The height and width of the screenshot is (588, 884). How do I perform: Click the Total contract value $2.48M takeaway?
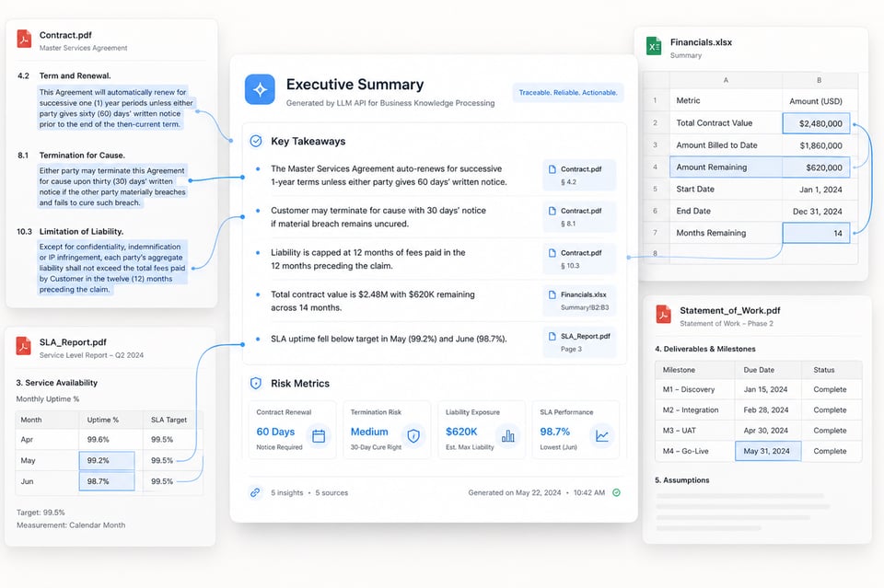coord(373,301)
